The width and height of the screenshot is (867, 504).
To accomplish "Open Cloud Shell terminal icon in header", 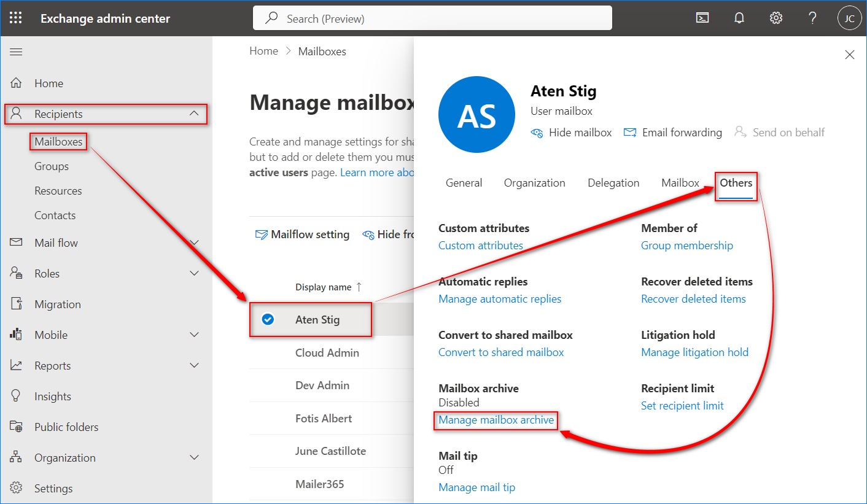I will click(x=702, y=18).
